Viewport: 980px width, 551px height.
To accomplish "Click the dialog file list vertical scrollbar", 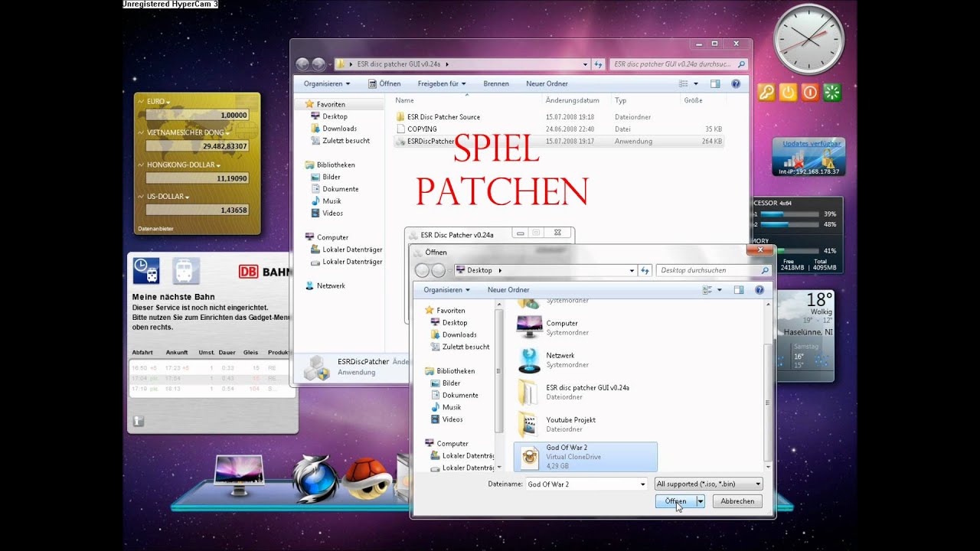I will click(769, 386).
